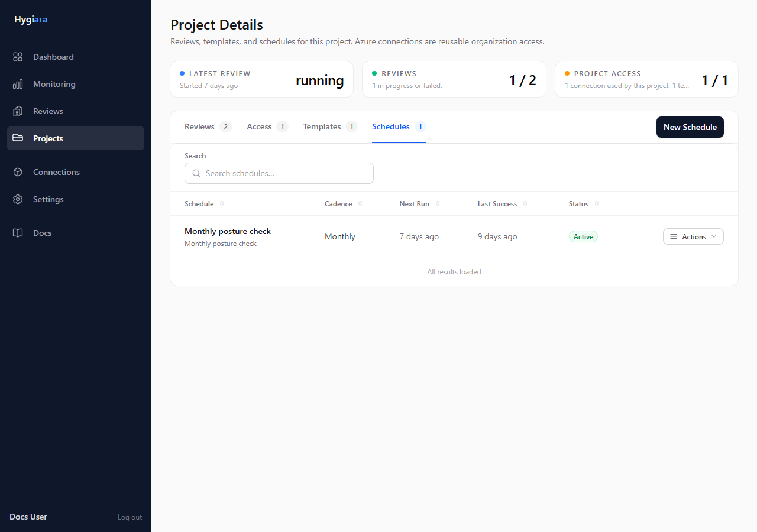Sort by Last Success column arrows
This screenshot has height=532, width=757.
[x=525, y=203]
